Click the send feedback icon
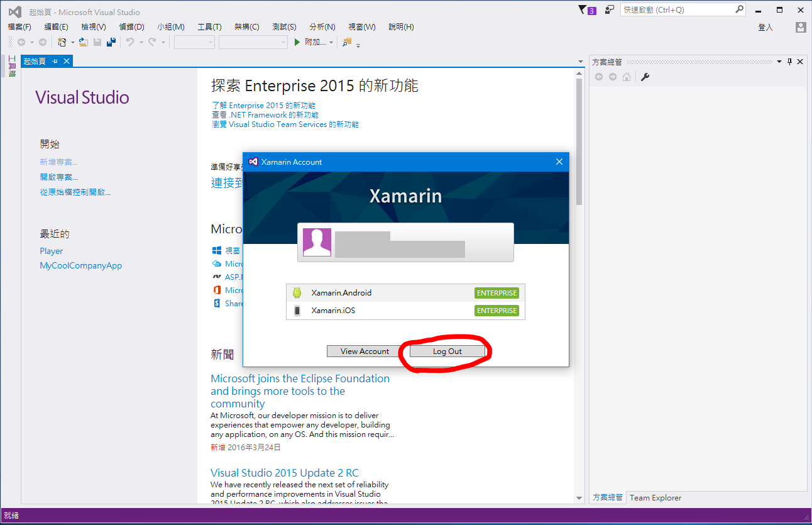 tap(609, 10)
